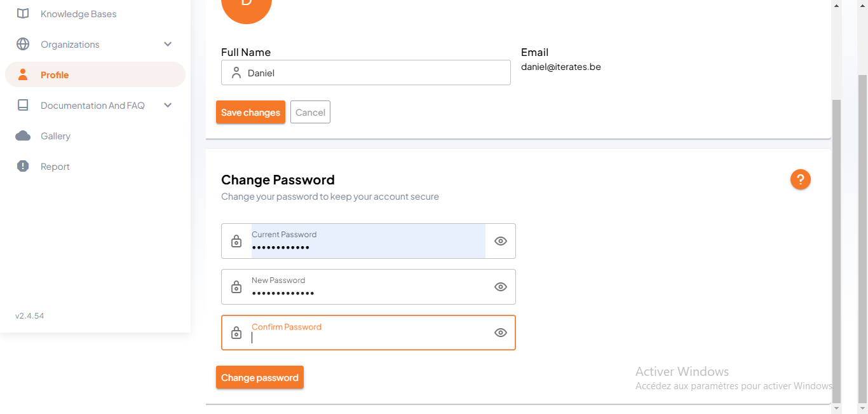868x414 pixels.
Task: Click the orange help question mark icon
Action: pyautogui.click(x=800, y=179)
